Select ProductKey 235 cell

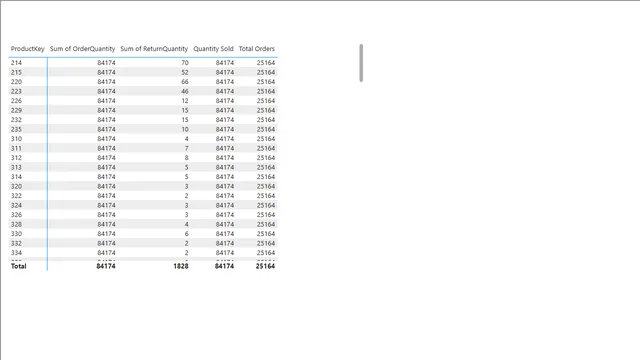(16, 129)
